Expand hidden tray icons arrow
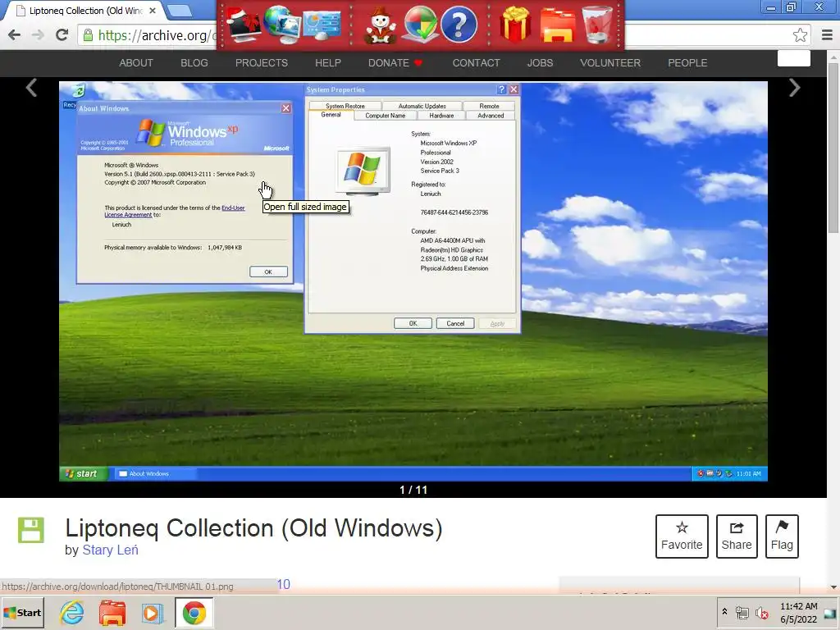 [724, 612]
